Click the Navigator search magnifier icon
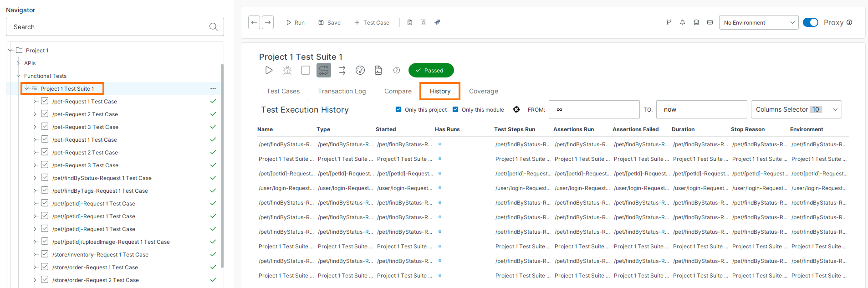The width and height of the screenshot is (868, 288). [x=214, y=27]
